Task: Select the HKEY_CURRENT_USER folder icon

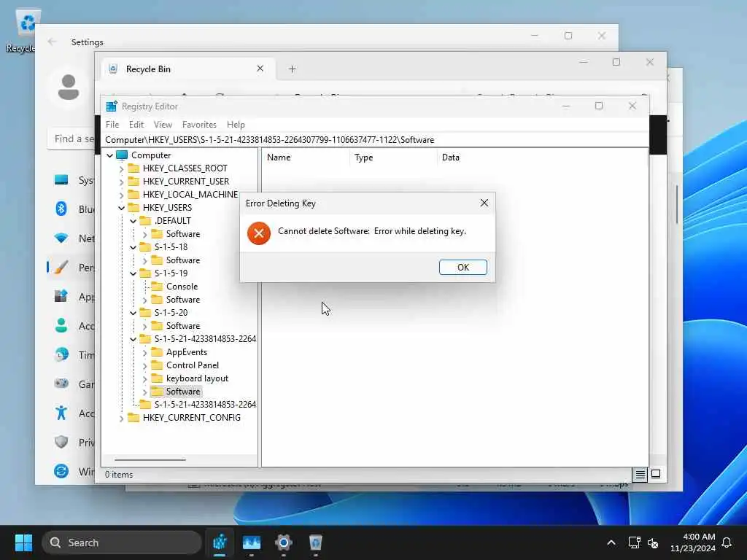Action: [134, 182]
